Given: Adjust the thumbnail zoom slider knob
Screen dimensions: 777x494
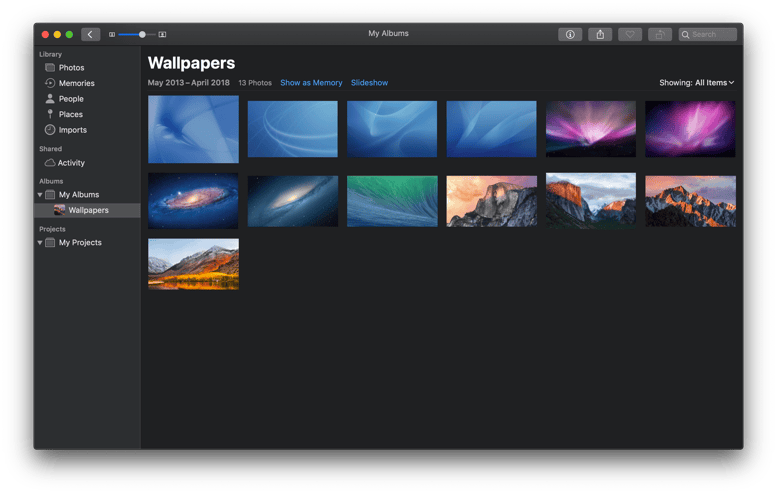Looking at the screenshot, I should (142, 35).
